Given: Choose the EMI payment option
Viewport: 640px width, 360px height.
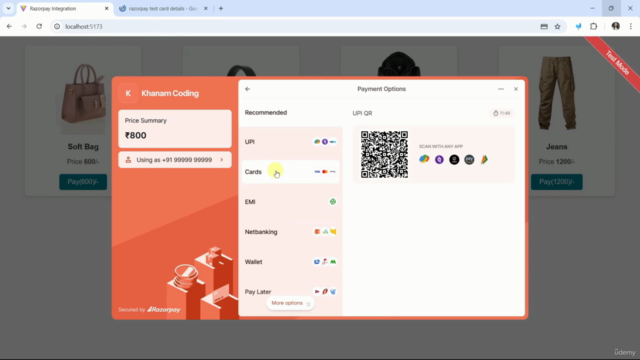Looking at the screenshot, I should click(x=291, y=202).
